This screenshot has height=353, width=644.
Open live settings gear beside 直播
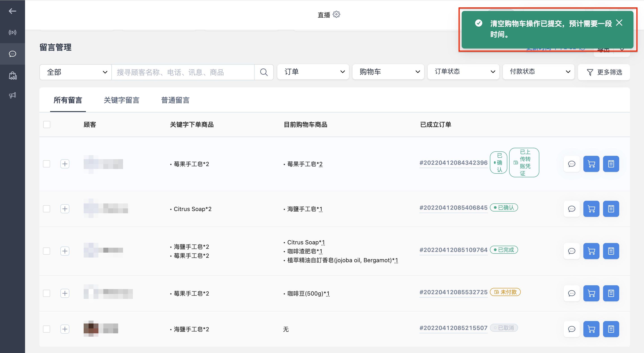[x=336, y=15]
